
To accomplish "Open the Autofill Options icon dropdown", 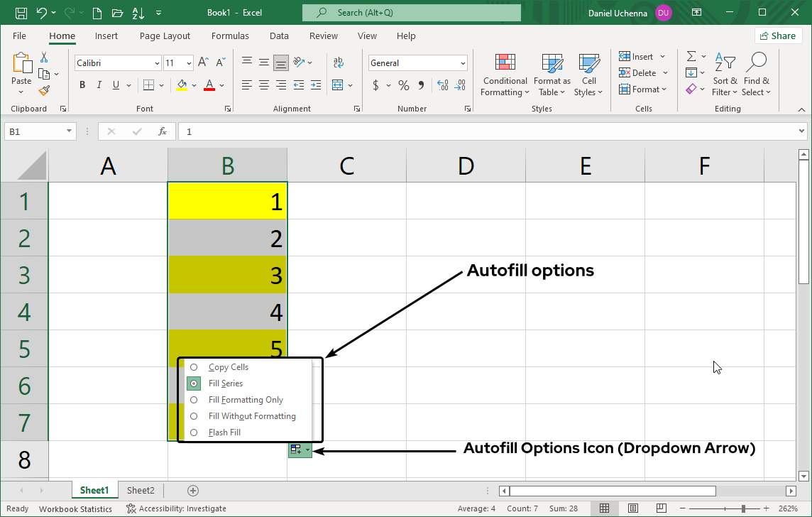I will coord(300,450).
